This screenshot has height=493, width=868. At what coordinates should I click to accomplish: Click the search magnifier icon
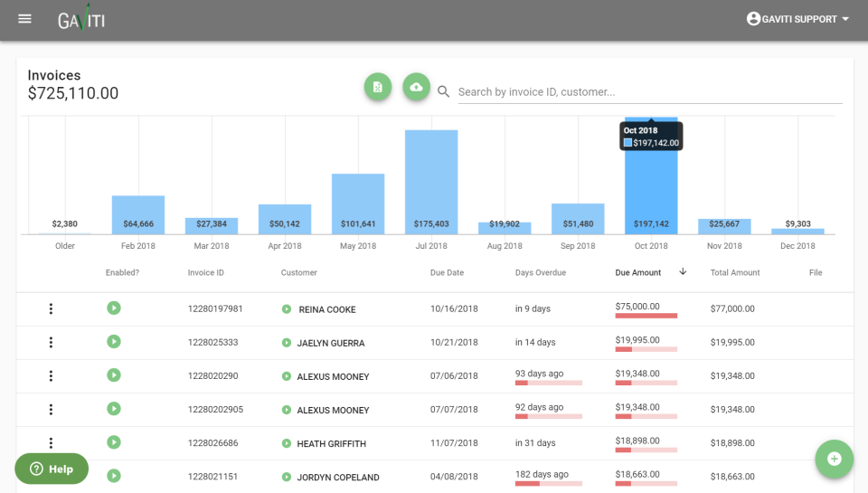click(x=444, y=91)
